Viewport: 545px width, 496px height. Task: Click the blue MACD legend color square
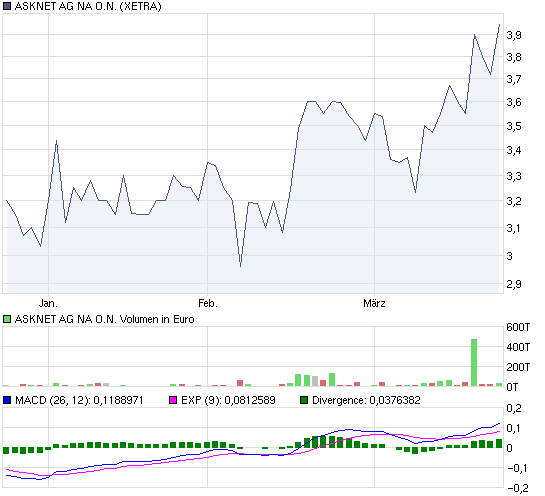pyautogui.click(x=7, y=400)
